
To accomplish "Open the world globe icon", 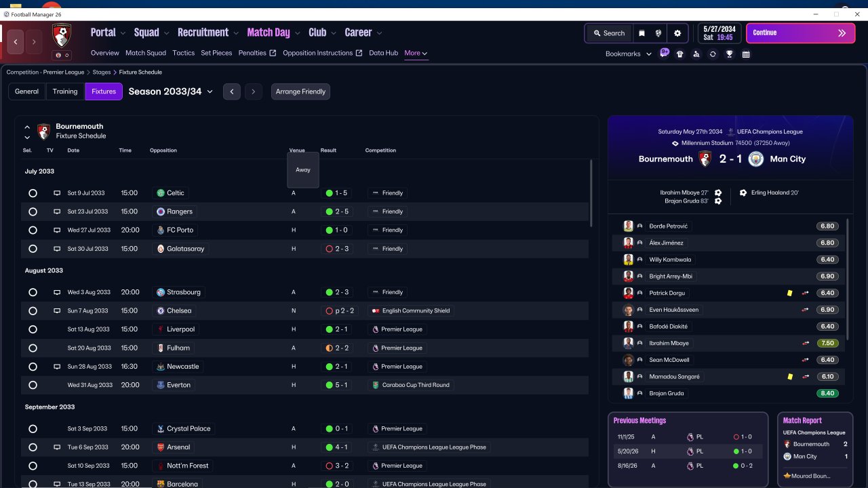I will coord(658,33).
